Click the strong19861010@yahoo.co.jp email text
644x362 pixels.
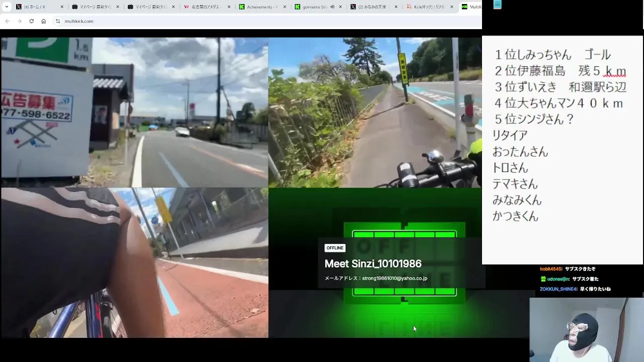tap(394, 278)
